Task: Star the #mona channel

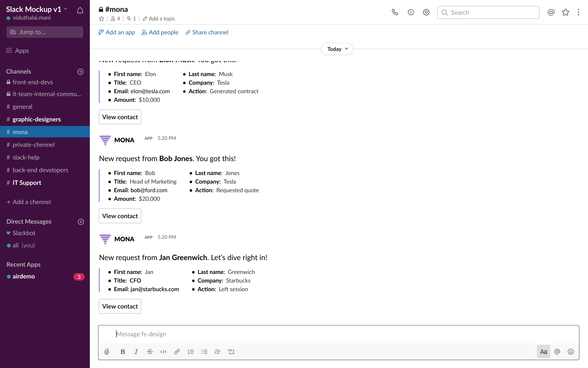Action: tap(101, 18)
